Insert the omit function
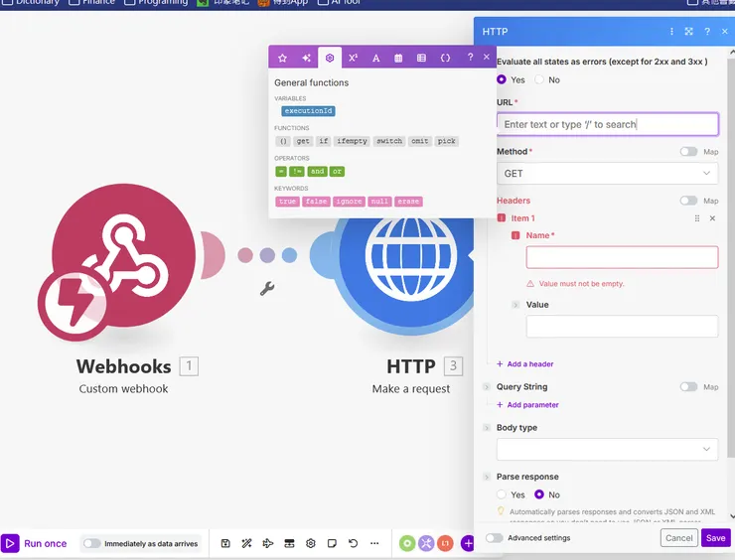The width and height of the screenshot is (735, 560). (419, 141)
